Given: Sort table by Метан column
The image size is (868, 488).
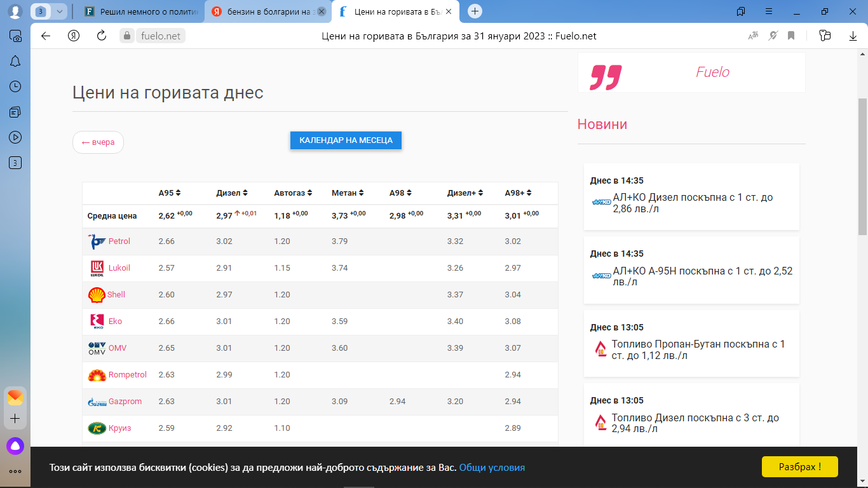Looking at the screenshot, I should [x=348, y=193].
